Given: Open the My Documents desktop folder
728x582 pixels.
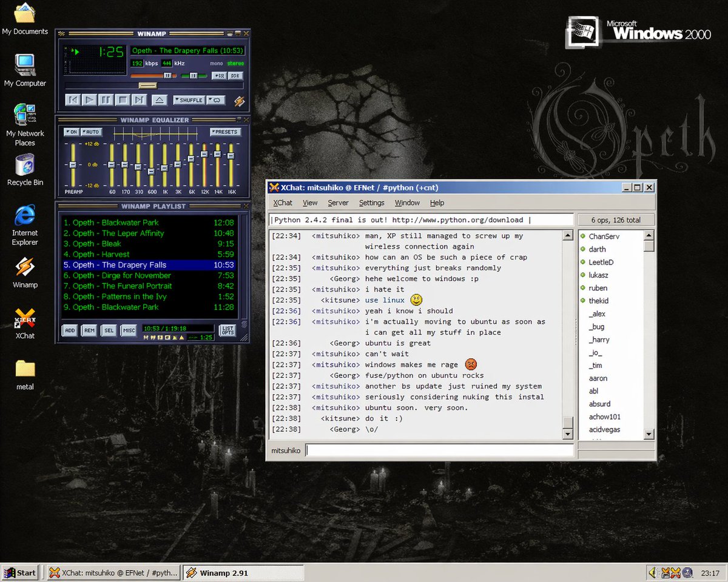Looking at the screenshot, I should click(x=25, y=19).
